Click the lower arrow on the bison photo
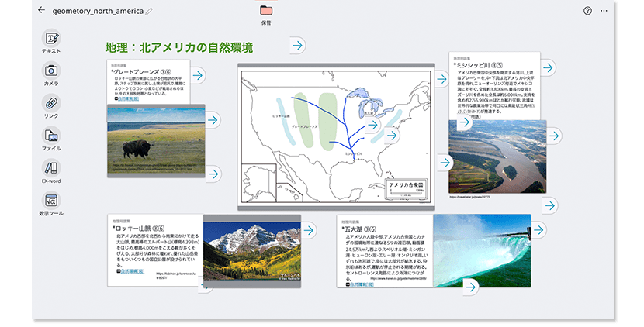Viewport: 644px width, 327px height. (213, 174)
